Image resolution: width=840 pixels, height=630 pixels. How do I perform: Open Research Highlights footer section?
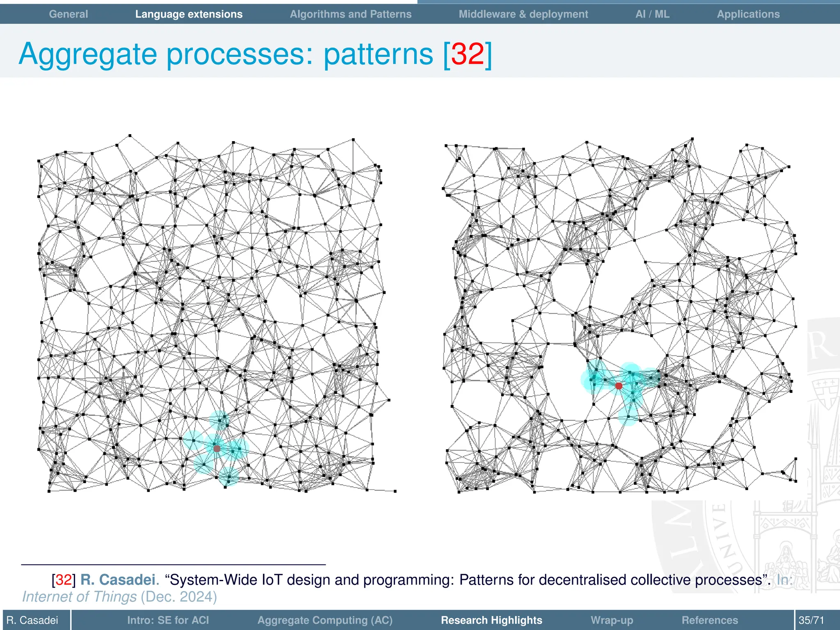click(x=491, y=620)
